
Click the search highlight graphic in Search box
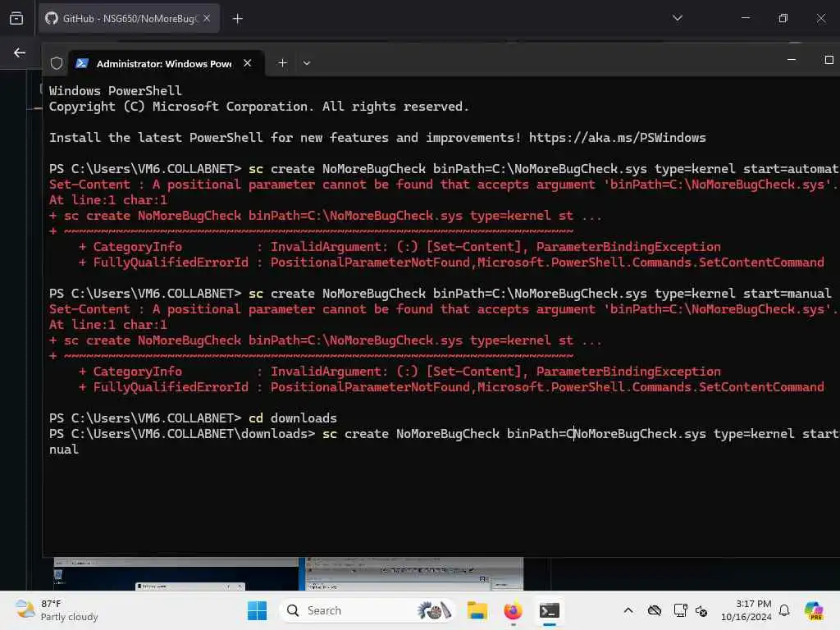pyautogui.click(x=435, y=610)
